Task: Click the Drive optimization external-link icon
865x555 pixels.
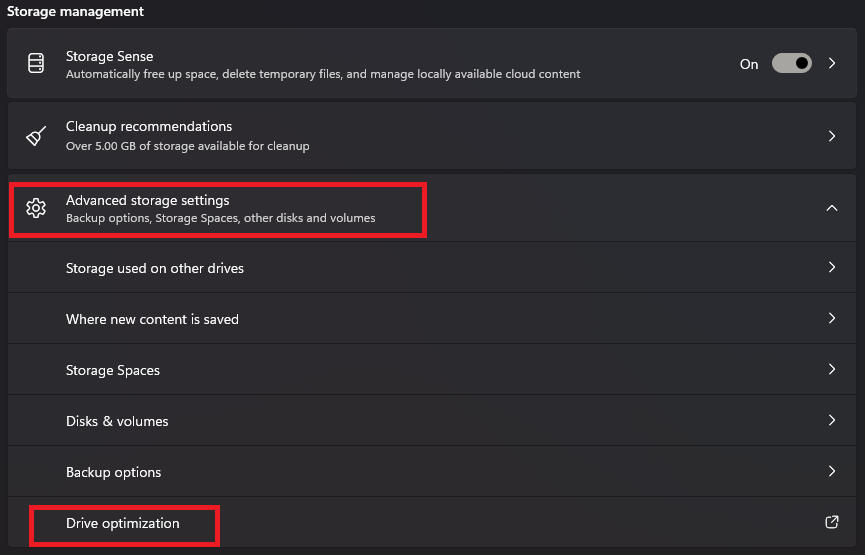Action: pos(831,522)
